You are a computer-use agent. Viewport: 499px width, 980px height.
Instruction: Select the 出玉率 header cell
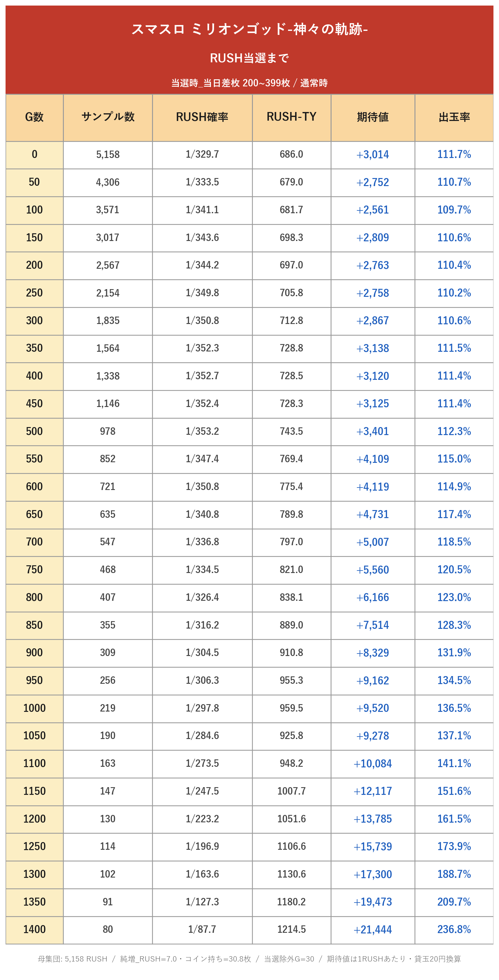pos(454,118)
